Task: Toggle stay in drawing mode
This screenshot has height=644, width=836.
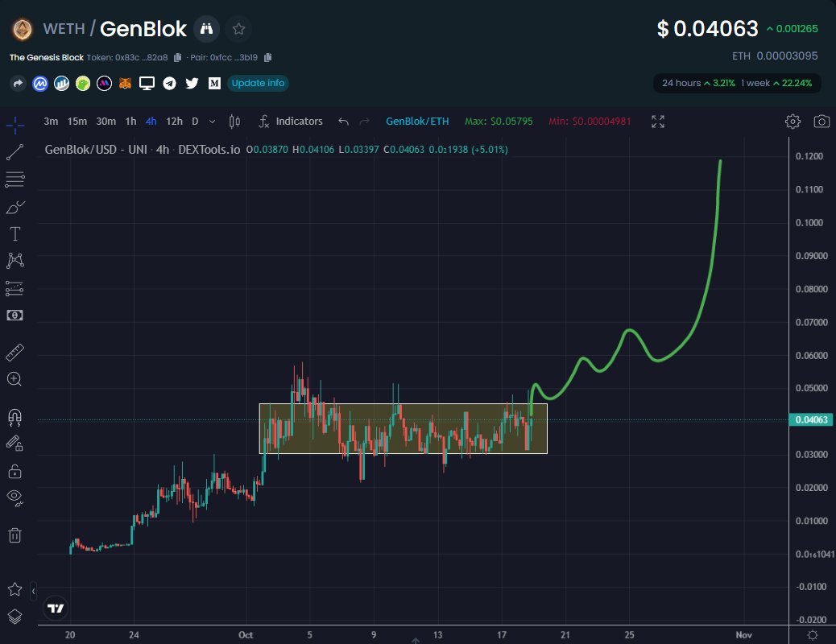Action: pyautogui.click(x=14, y=444)
